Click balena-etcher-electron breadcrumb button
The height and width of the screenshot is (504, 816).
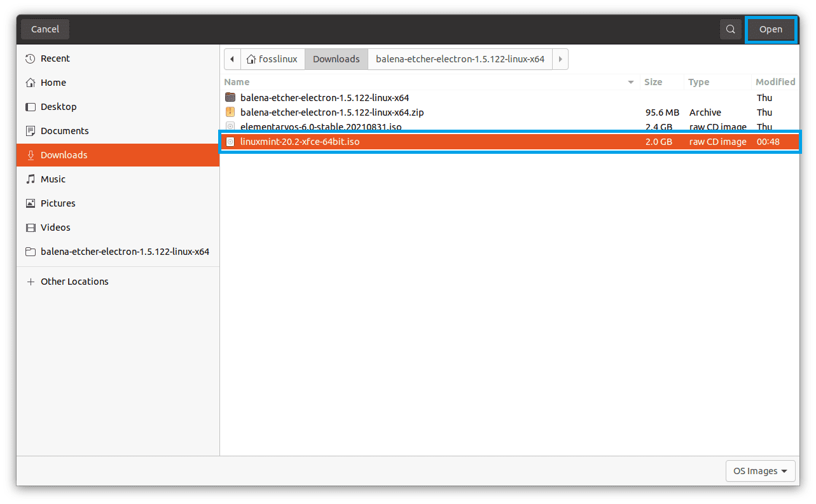(460, 59)
